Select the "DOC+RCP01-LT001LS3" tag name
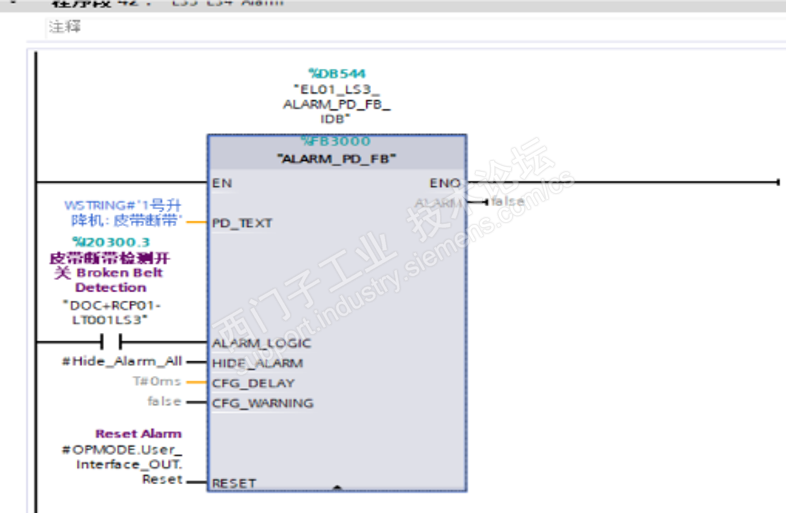This screenshot has height=513, width=786. 111,312
